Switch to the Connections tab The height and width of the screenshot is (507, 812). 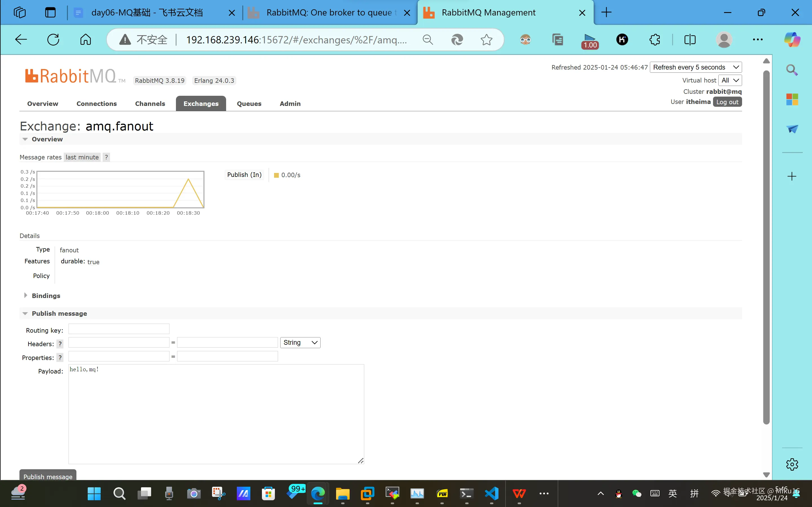(x=97, y=104)
